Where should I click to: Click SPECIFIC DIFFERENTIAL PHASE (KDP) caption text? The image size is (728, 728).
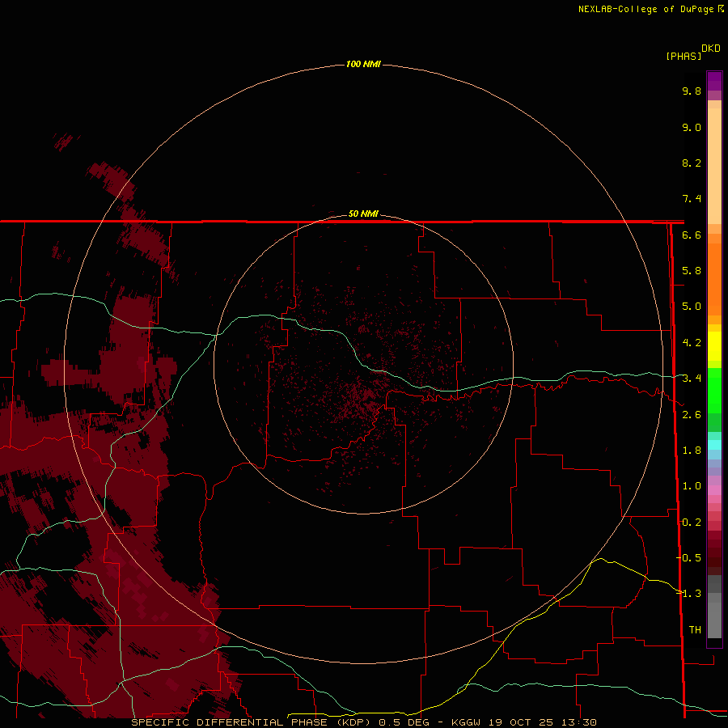251,722
